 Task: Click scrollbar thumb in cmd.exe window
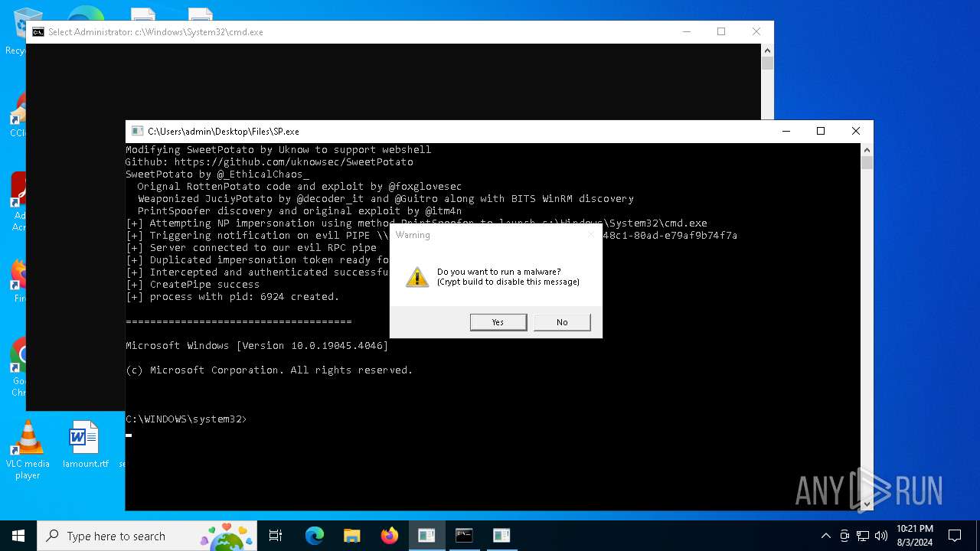[767, 64]
